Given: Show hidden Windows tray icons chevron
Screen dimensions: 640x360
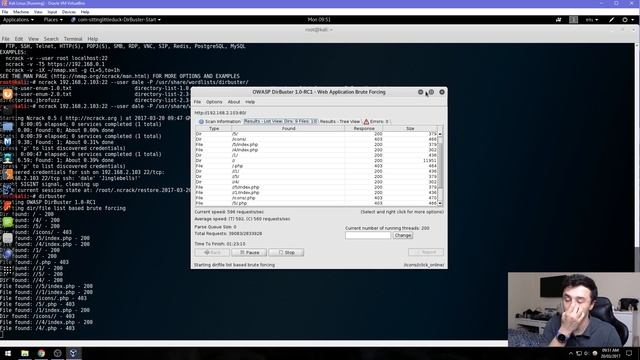Looking at the screenshot, I should [x=571, y=353].
